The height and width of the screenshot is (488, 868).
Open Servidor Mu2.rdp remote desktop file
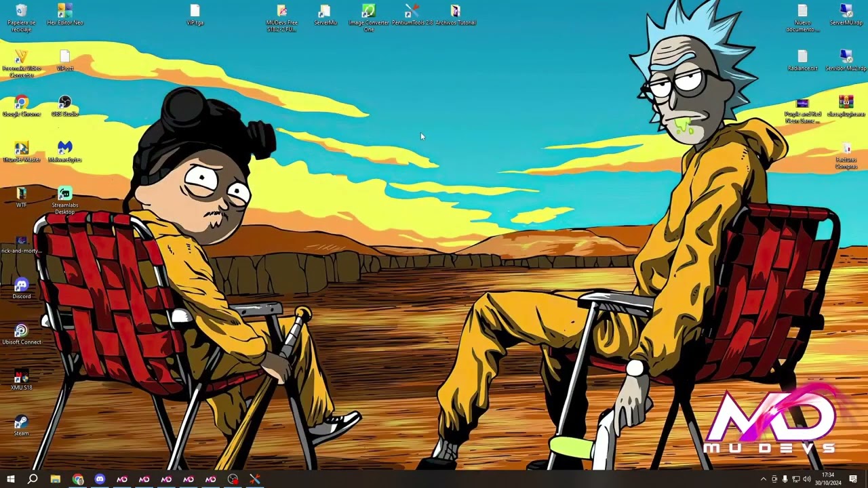846,60
